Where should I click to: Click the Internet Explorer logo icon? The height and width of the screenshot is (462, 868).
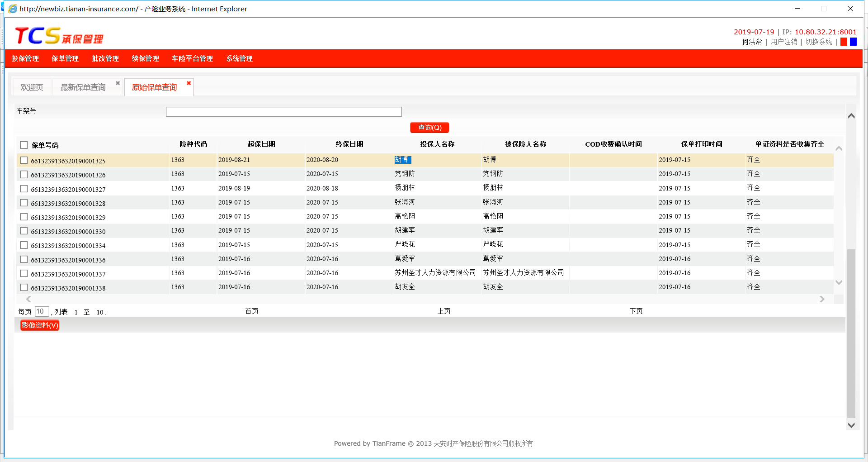click(x=13, y=9)
